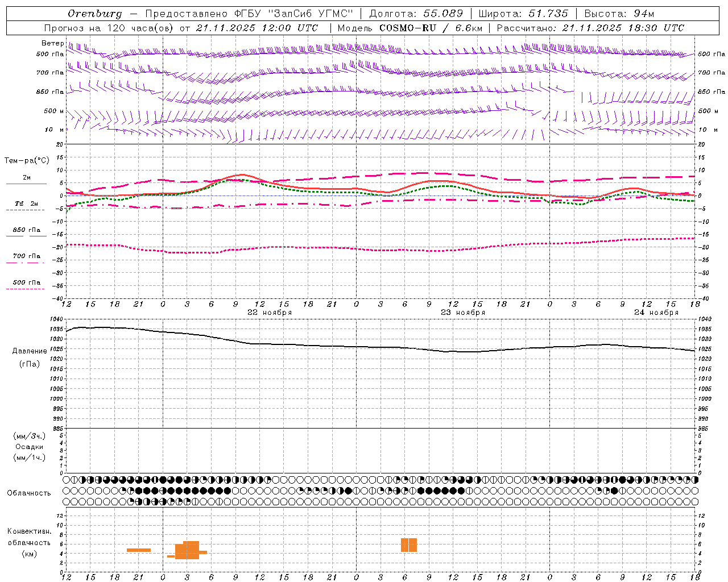Click the 'Ветер' wind section label
Screen dimensions: 728x582
[52, 43]
